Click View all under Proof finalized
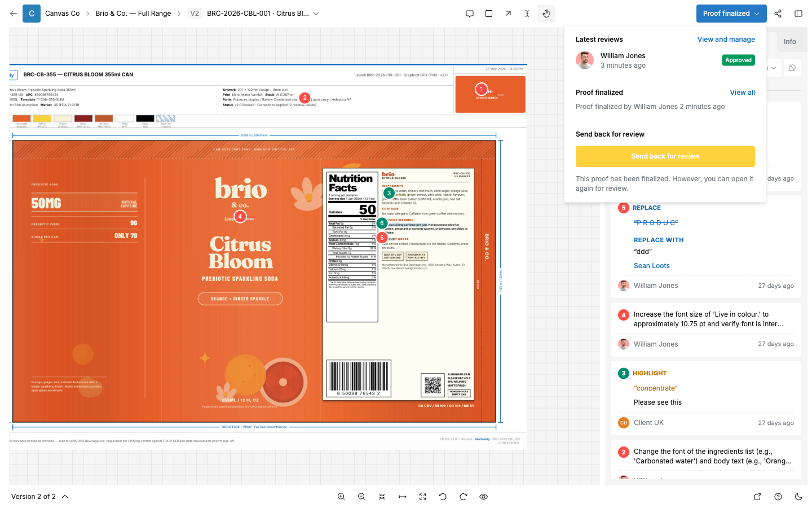 click(x=742, y=93)
